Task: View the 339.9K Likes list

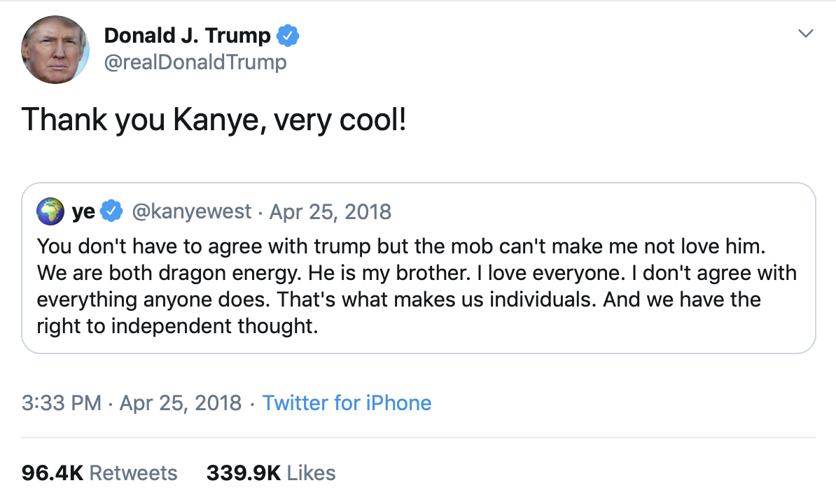Action: (271, 473)
